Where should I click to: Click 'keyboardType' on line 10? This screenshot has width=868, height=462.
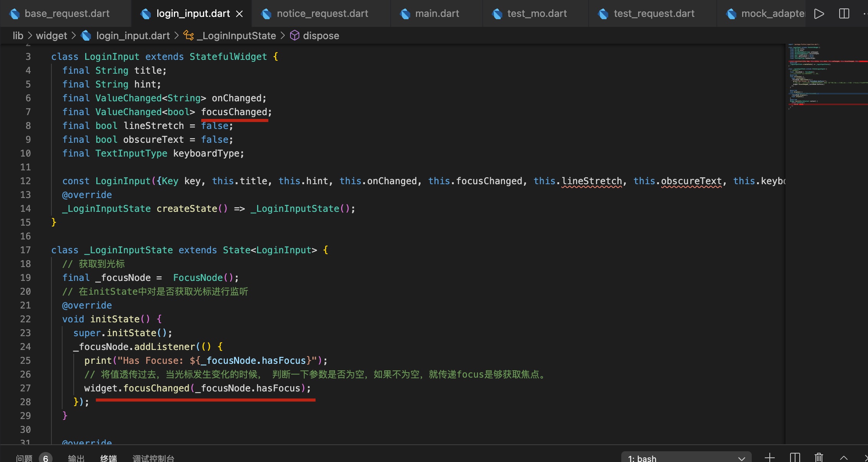[206, 153]
